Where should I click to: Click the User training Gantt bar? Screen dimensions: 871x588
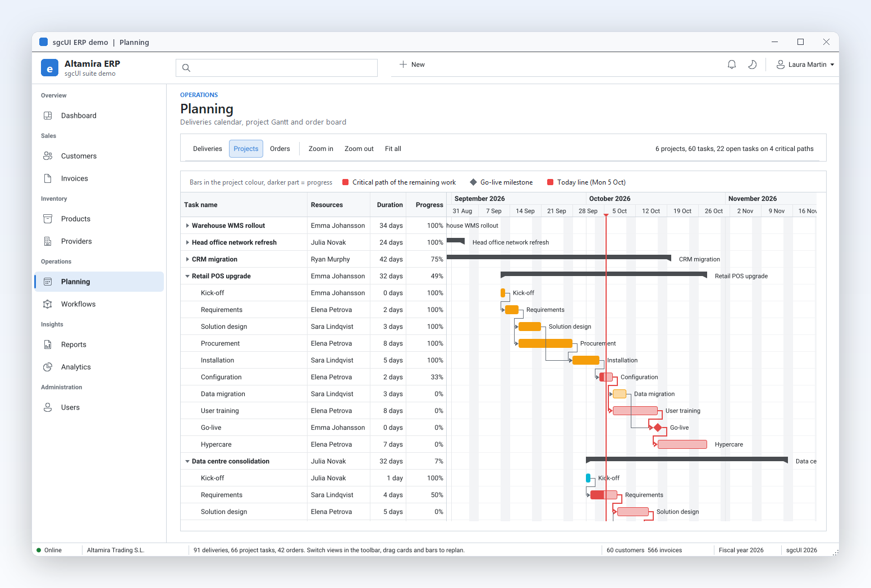635,411
